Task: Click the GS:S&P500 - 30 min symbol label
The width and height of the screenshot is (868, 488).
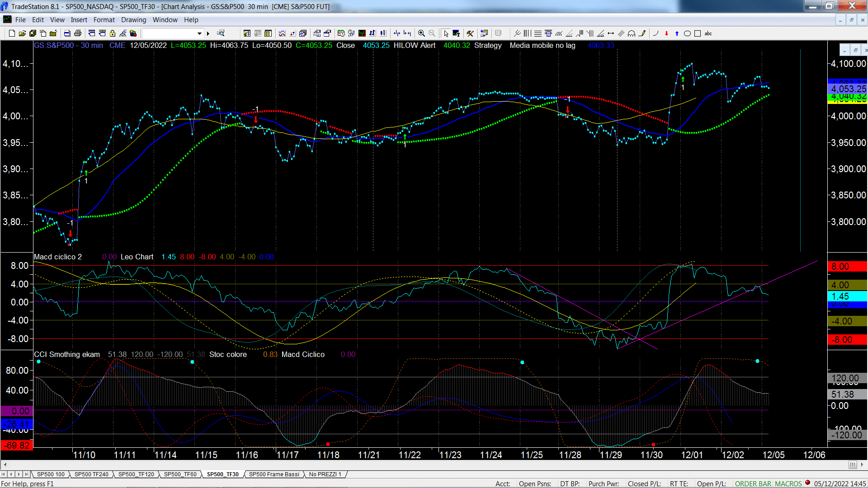Action: tap(68, 45)
